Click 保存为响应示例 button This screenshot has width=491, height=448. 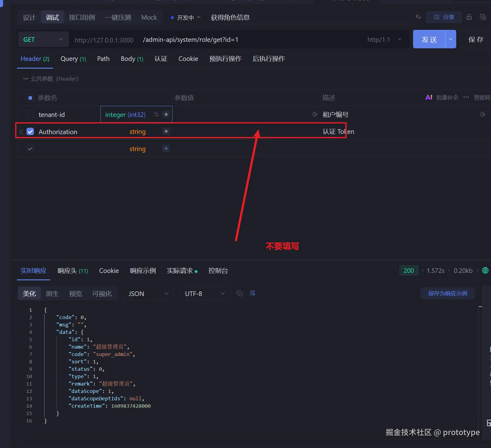pyautogui.click(x=448, y=293)
